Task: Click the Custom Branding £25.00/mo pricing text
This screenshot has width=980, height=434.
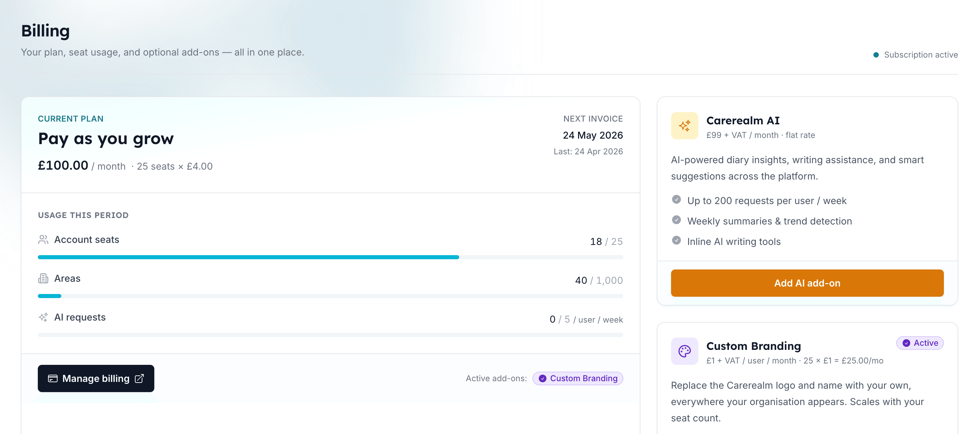Action: point(795,361)
